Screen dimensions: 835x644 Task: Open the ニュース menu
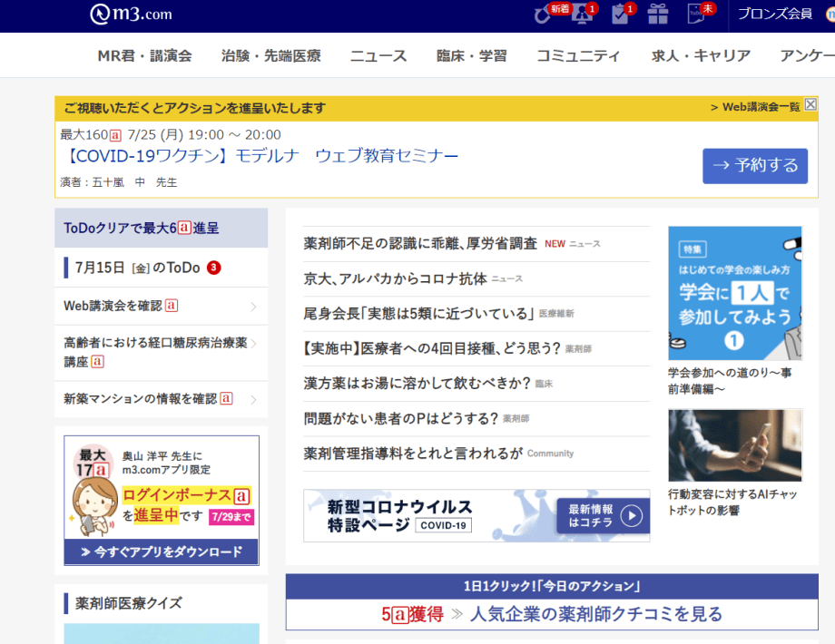point(378,55)
